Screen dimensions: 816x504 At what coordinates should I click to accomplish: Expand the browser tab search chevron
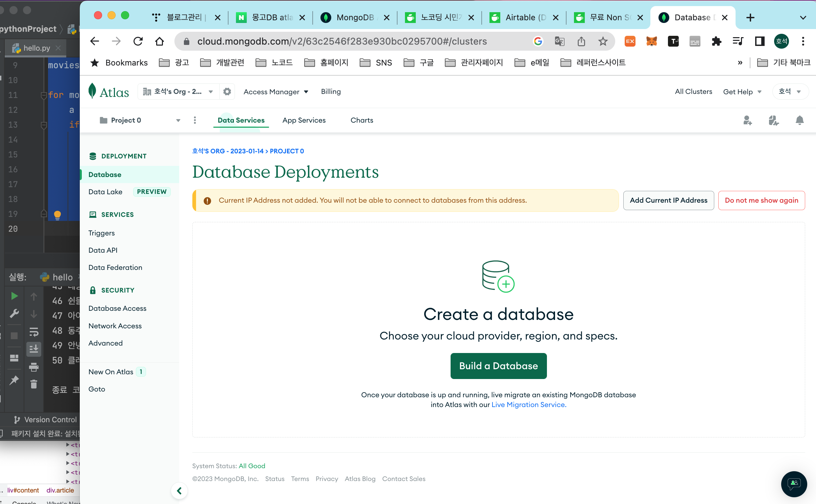803,18
